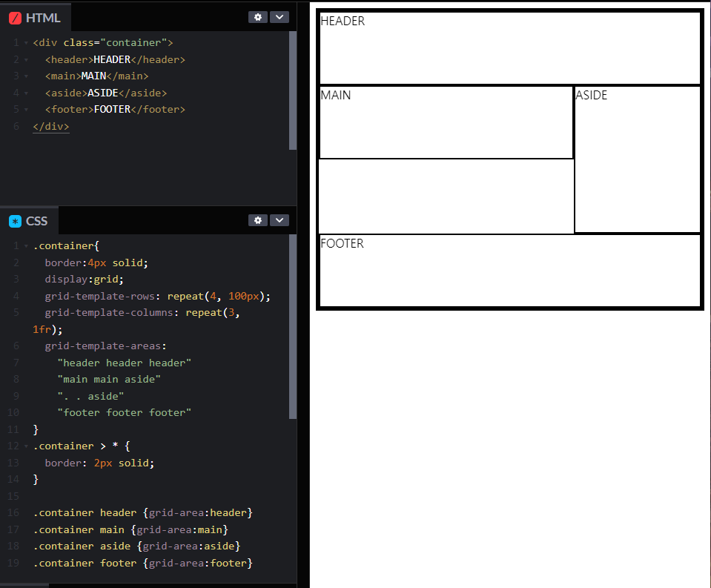Click the CSS panel asterisk icon
711x588 pixels.
pos(15,221)
